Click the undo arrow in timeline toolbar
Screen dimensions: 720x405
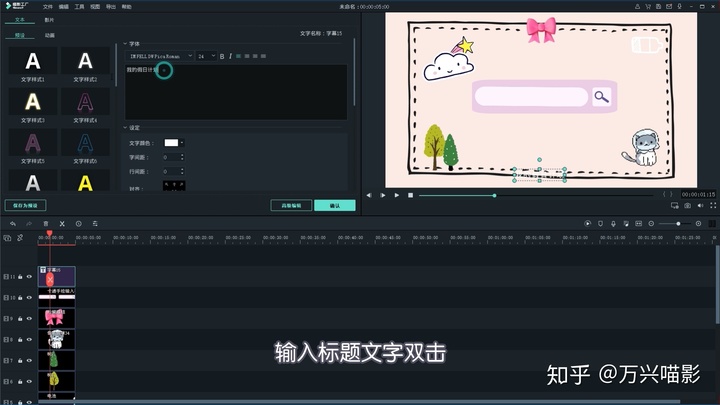pyautogui.click(x=13, y=224)
